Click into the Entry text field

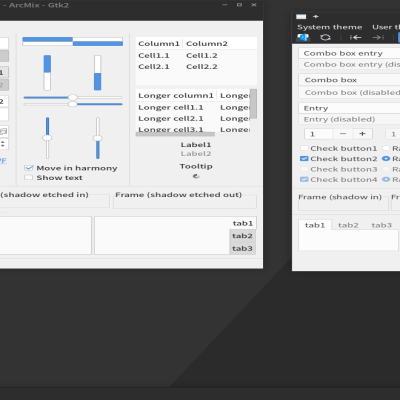tap(349, 108)
